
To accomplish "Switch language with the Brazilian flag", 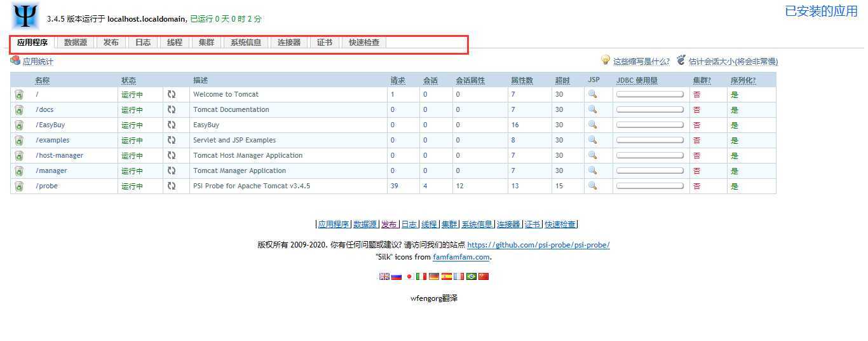I will tap(471, 276).
